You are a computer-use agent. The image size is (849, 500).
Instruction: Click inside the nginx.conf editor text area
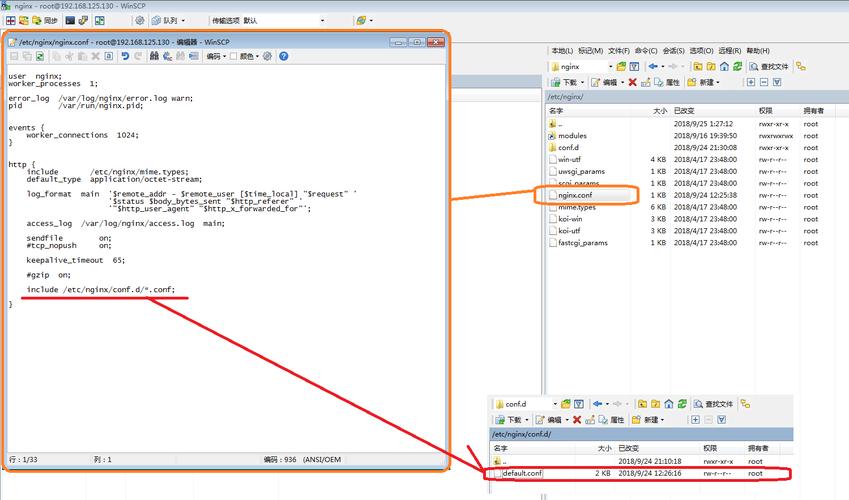coord(226,259)
